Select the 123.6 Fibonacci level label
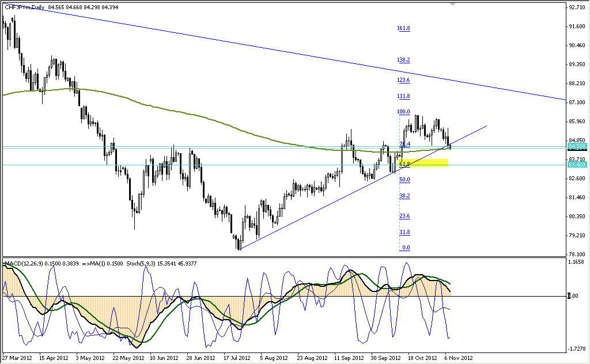The image size is (590, 364). click(404, 80)
